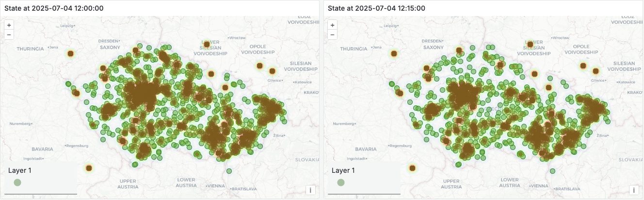Click the isolated marker near Jena, left map
Screen dimensions: 644x200
click(x=70, y=53)
